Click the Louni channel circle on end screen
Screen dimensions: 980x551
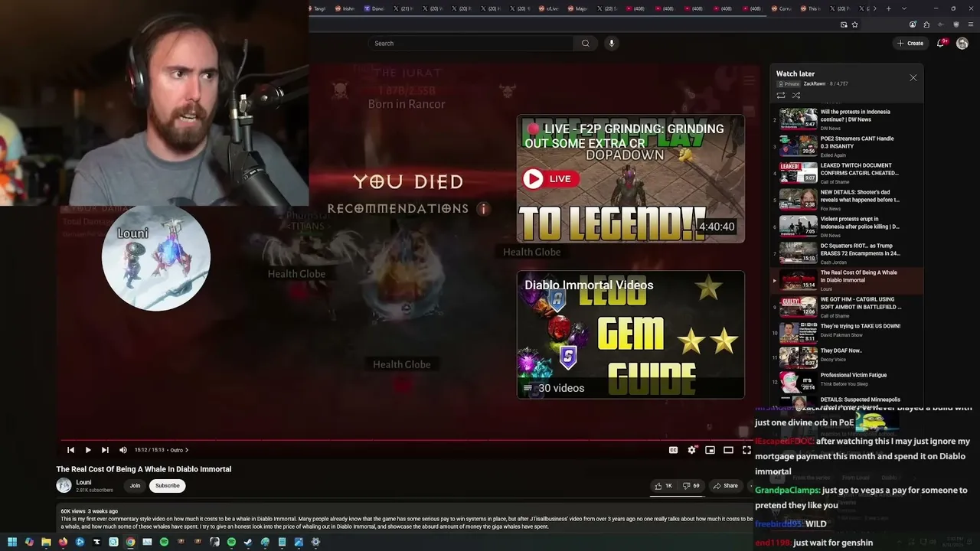(156, 257)
